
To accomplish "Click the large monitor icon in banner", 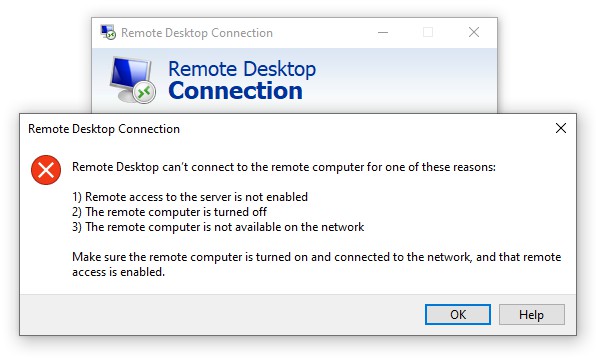I will click(x=132, y=79).
